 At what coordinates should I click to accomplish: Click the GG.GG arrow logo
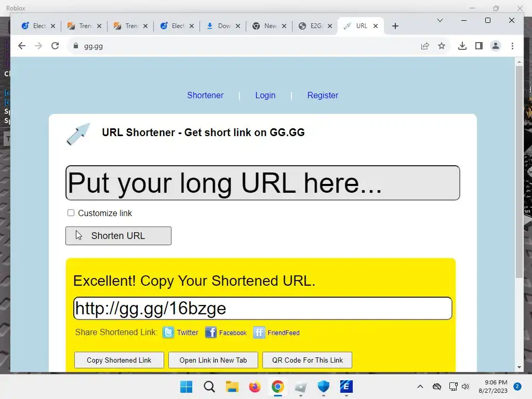78,134
